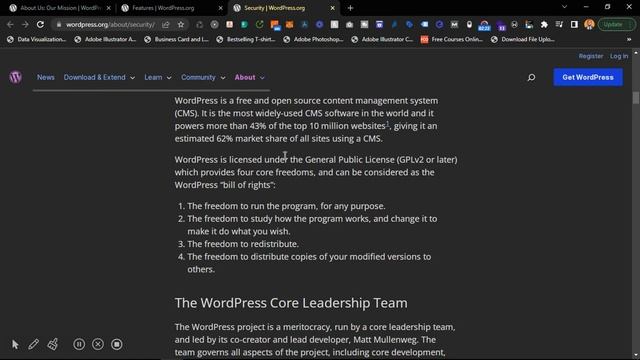
Task: Click the Get WordPress button
Action: point(588,77)
